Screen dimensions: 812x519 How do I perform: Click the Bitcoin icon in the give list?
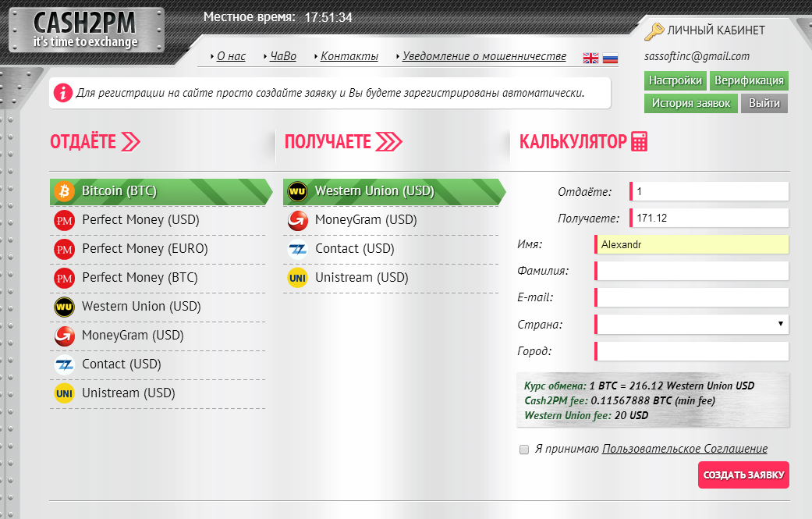pos(64,192)
